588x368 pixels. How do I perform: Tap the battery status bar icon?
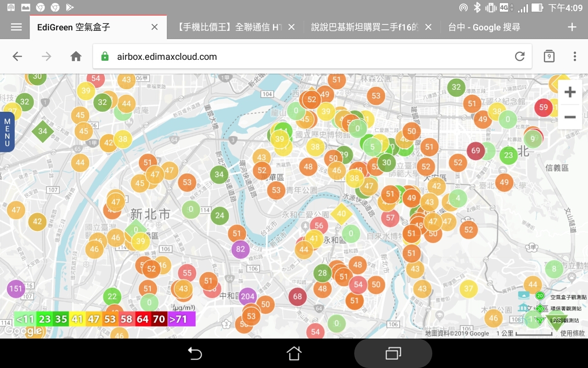[x=537, y=8]
